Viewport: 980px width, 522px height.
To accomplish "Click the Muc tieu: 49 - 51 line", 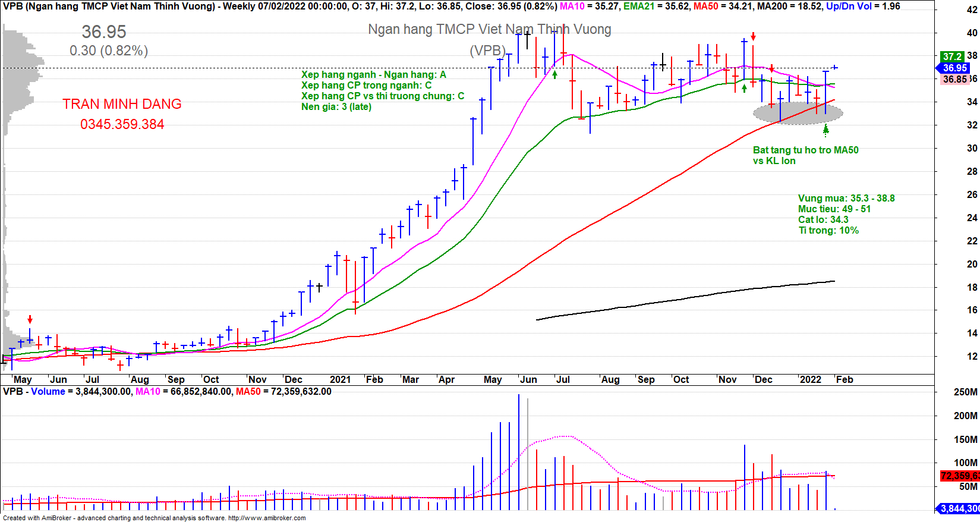I will pyautogui.click(x=834, y=209).
